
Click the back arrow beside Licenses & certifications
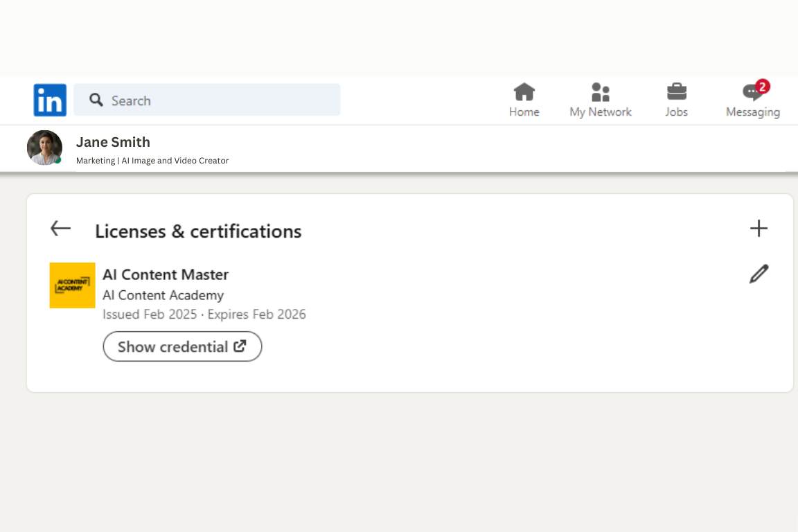60,228
